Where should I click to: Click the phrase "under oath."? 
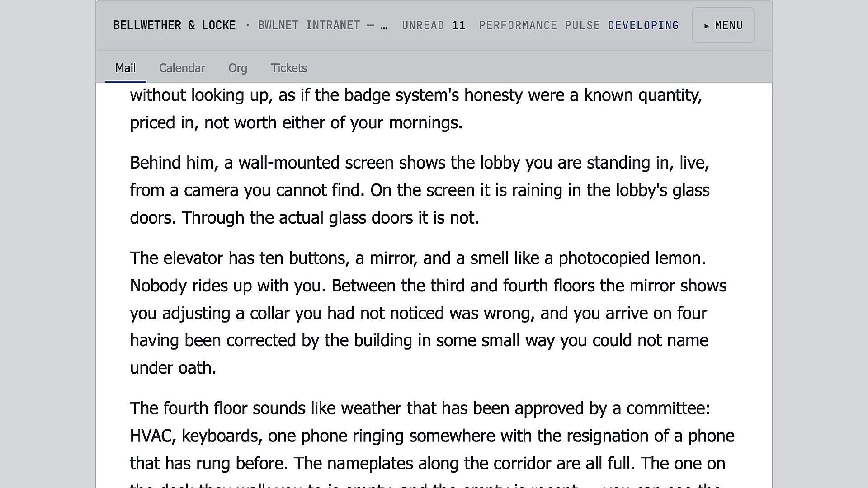point(173,368)
